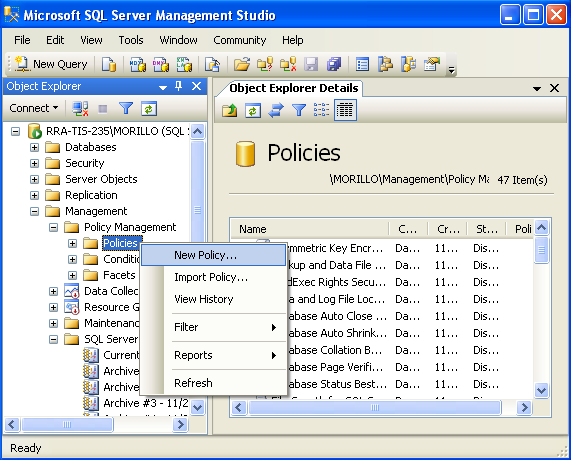The height and width of the screenshot is (460, 571).
Task: Click Disconnect icon in Object Explorer
Action: coord(80,109)
